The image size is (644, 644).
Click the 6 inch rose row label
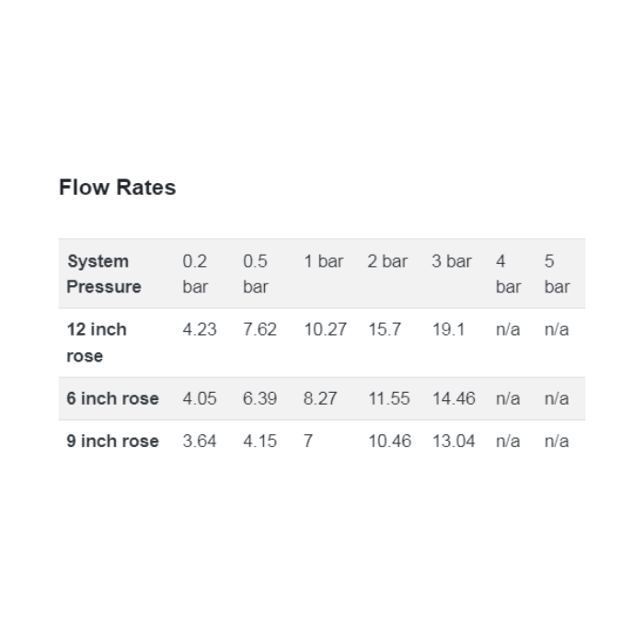pyautogui.click(x=112, y=398)
